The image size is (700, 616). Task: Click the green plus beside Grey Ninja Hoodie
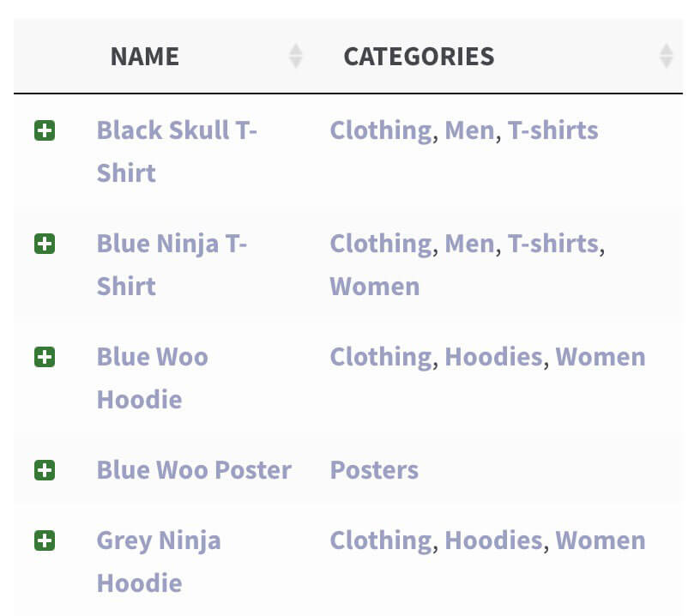coord(45,541)
